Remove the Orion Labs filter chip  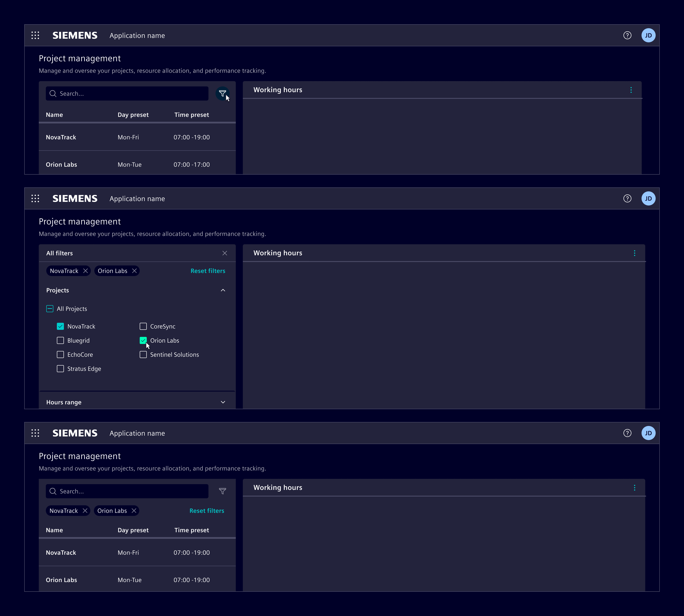click(134, 271)
